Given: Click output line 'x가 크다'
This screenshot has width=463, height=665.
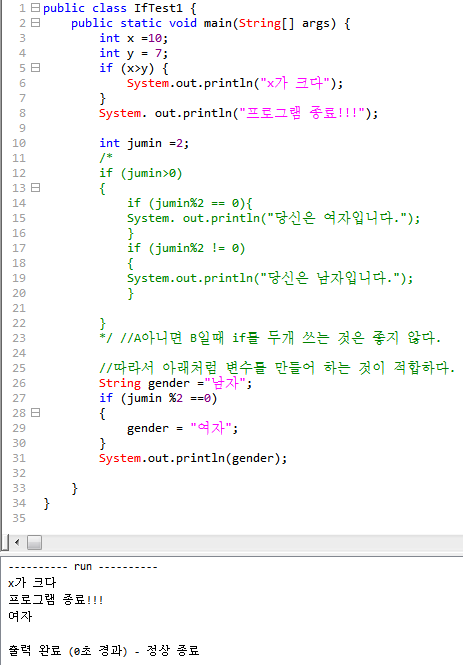Looking at the screenshot, I should pyautogui.click(x=32, y=583).
